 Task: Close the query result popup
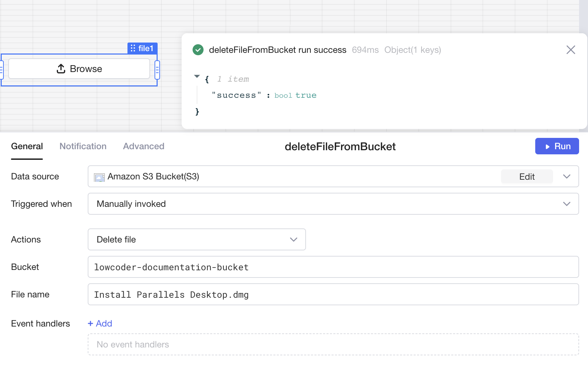[571, 50]
